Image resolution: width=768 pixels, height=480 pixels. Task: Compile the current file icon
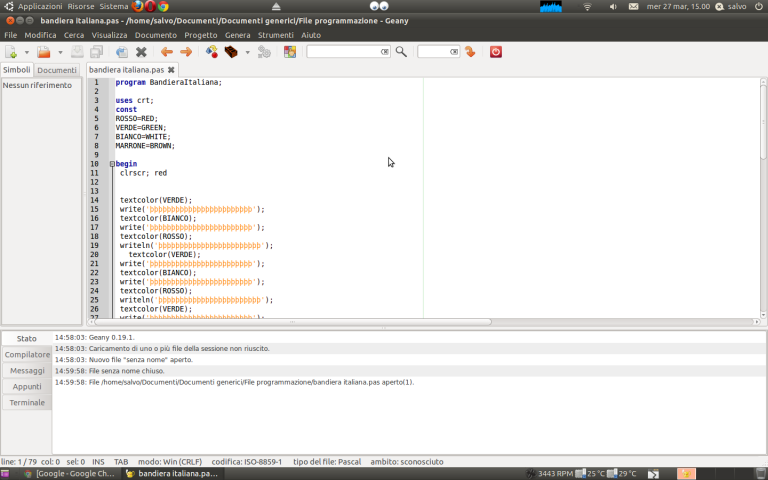212,52
